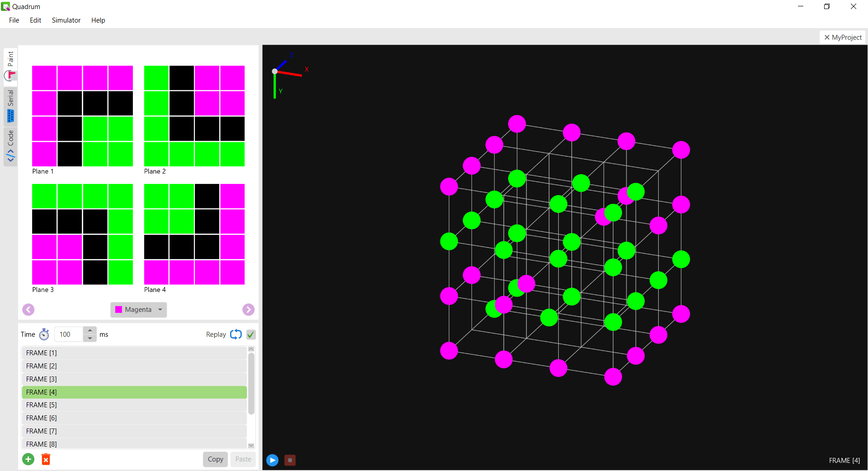Open the color selection dropdown

(159, 310)
